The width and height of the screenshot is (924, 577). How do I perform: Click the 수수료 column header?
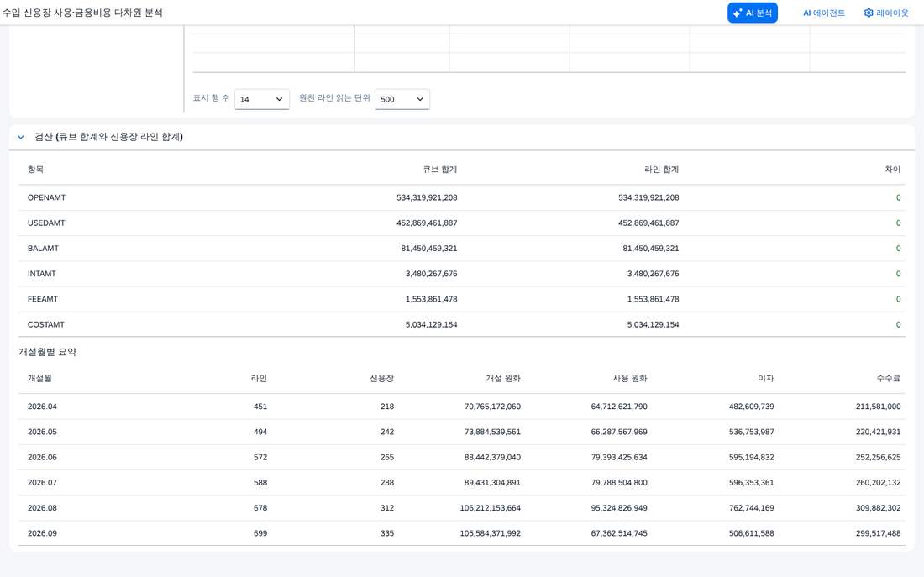coord(888,379)
